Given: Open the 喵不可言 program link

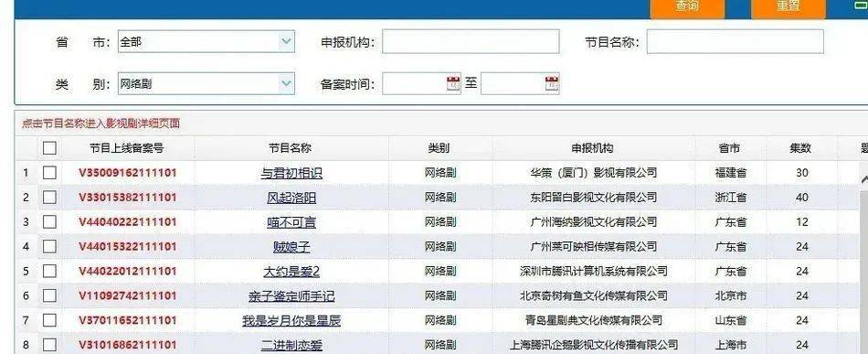Looking at the screenshot, I should [291, 222].
